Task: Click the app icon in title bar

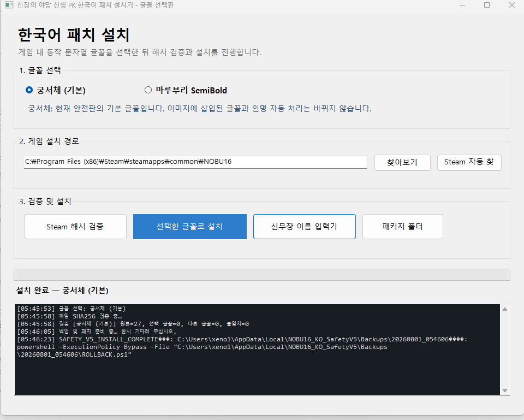Action: pyautogui.click(x=9, y=5)
